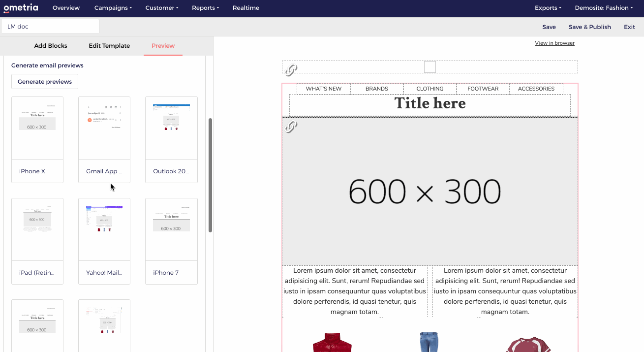This screenshot has height=352, width=644.
Task: Select the left Lorem ipsum text column
Action: click(x=355, y=291)
